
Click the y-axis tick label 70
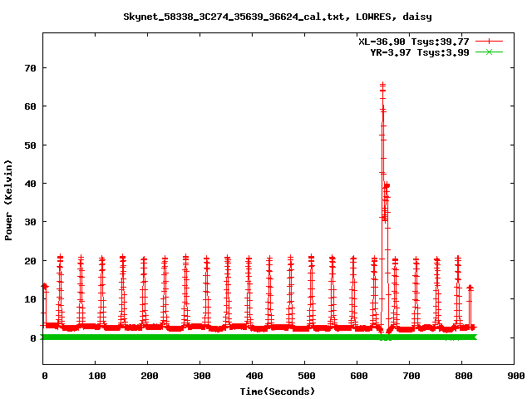30,68
